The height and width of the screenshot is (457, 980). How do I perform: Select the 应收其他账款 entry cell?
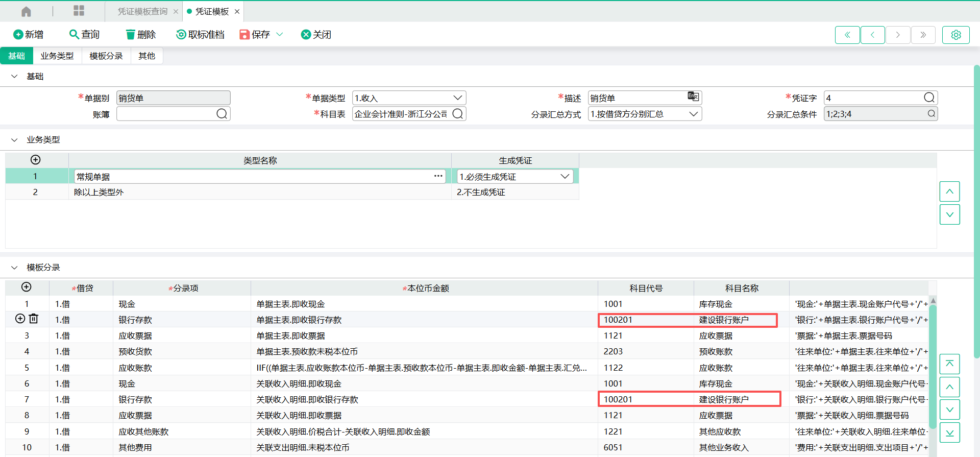coord(182,431)
